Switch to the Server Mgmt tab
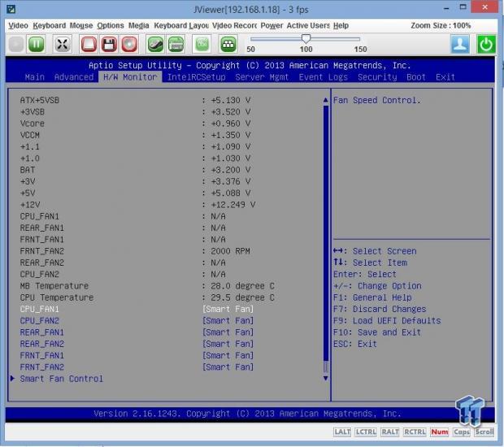Screen dimensions: 504x447 pyautogui.click(x=262, y=77)
